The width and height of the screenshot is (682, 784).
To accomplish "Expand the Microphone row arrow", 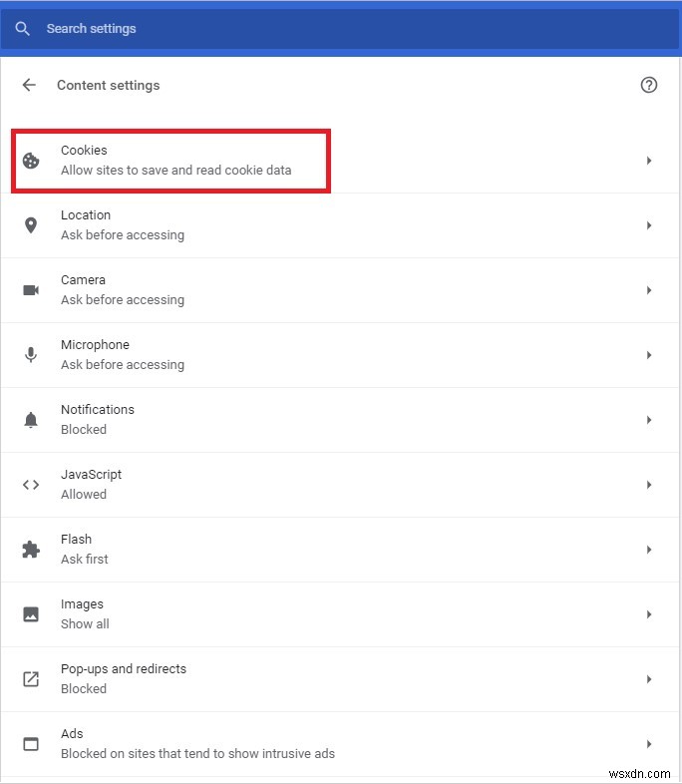I will (648, 355).
